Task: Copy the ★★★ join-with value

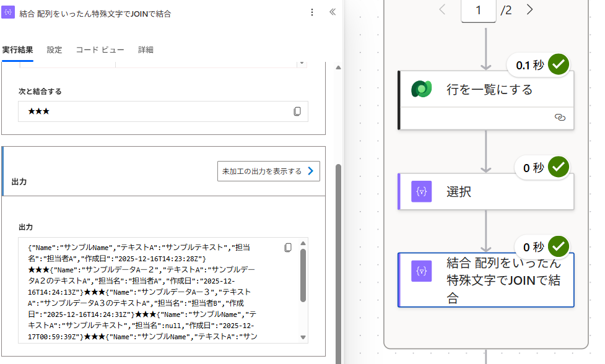Action: (297, 111)
